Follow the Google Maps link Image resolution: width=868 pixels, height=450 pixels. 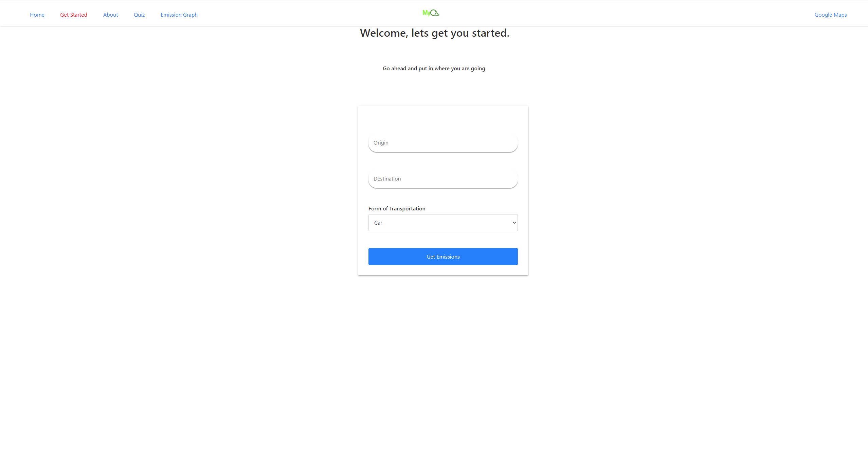coord(831,15)
